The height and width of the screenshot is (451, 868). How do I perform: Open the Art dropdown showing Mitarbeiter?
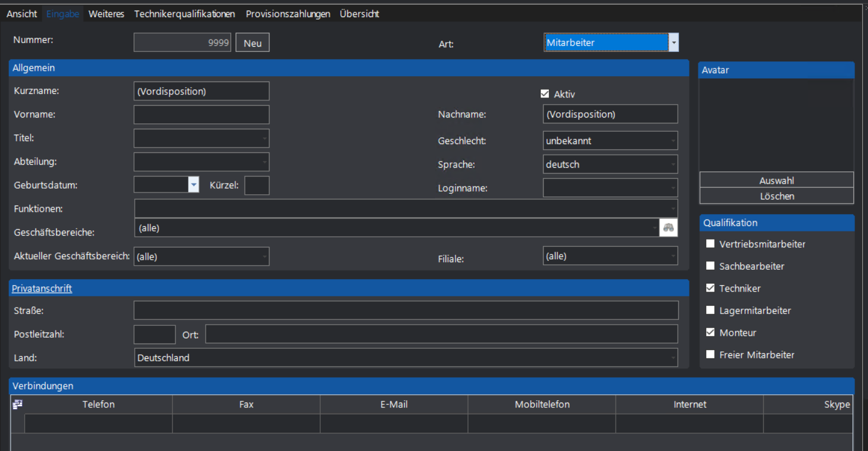coord(673,43)
